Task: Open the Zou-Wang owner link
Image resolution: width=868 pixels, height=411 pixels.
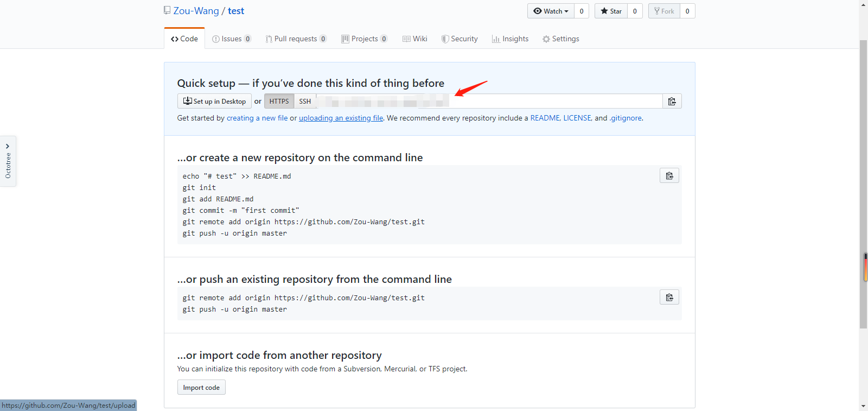Action: [x=196, y=11]
